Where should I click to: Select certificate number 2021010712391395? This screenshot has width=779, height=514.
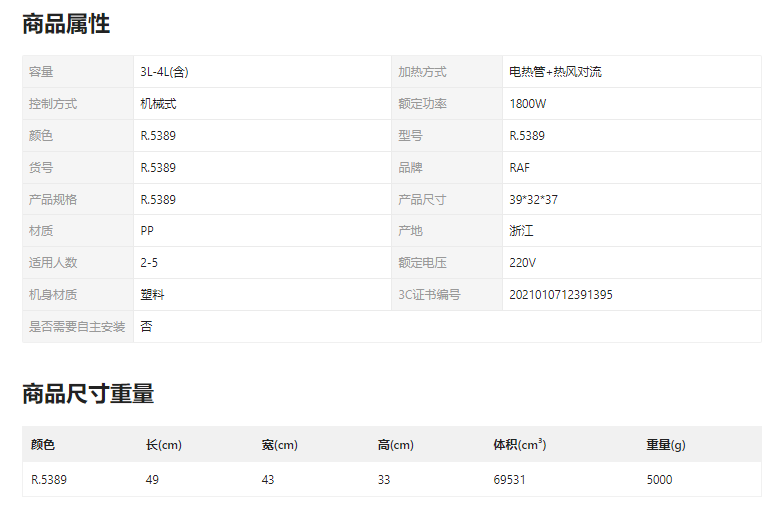pyautogui.click(x=561, y=295)
